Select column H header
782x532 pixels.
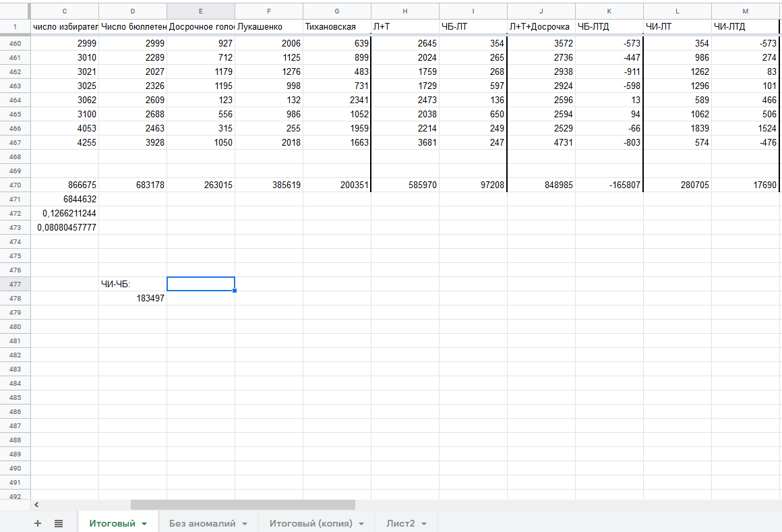coord(405,11)
